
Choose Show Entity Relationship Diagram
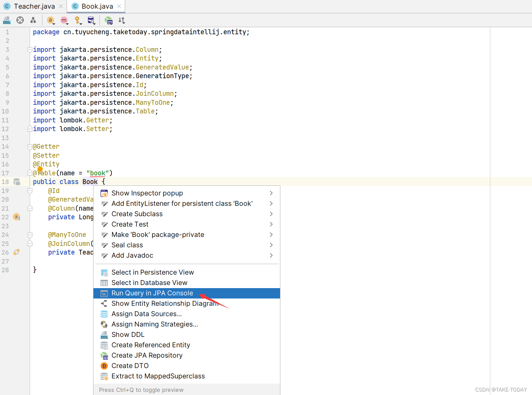click(187, 303)
